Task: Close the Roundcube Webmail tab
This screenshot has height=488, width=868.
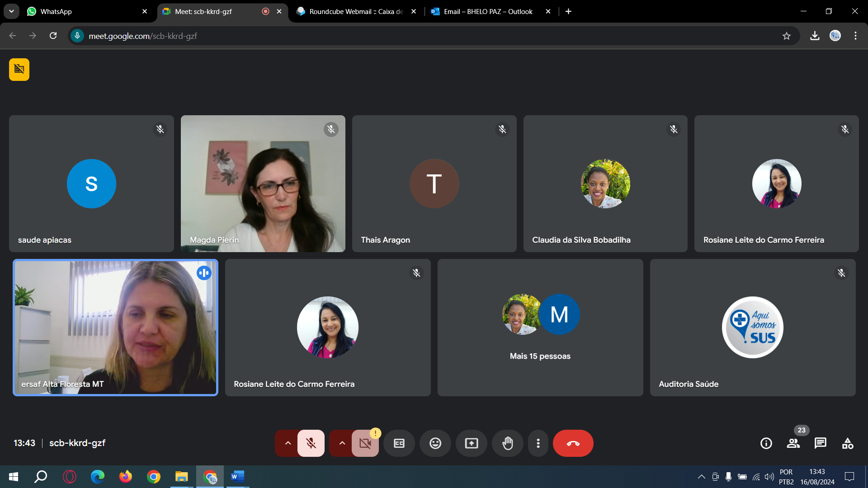Action: pyautogui.click(x=414, y=11)
